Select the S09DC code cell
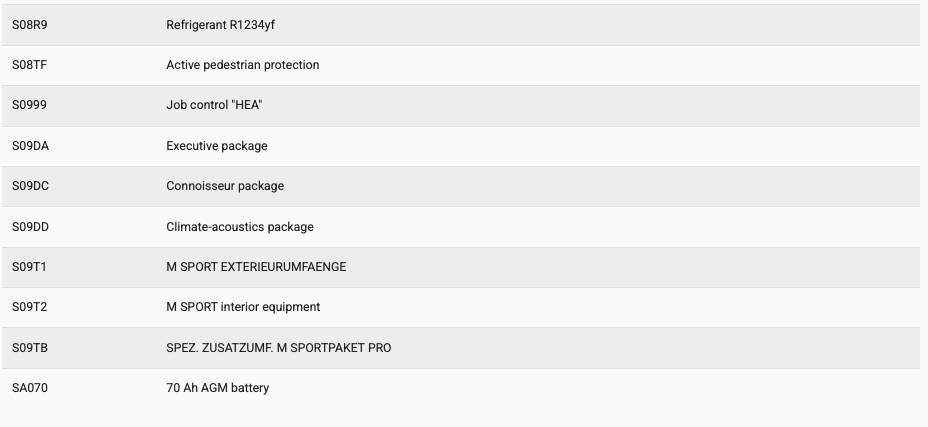 click(30, 186)
